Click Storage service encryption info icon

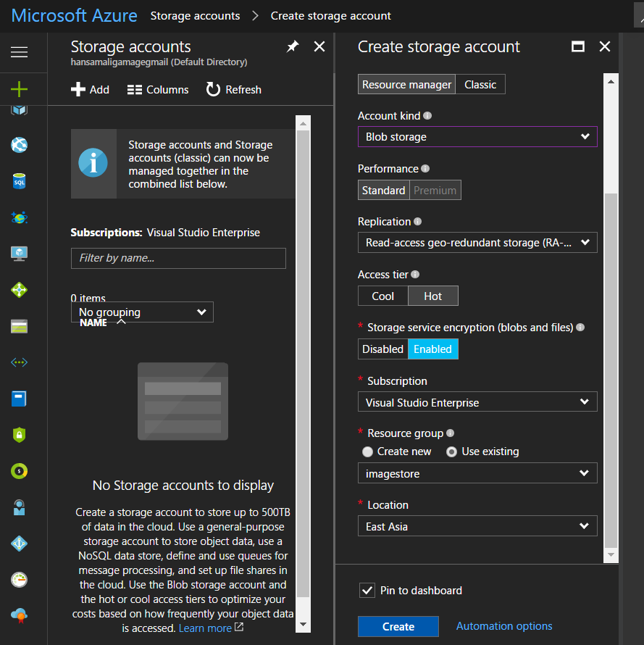(580, 327)
